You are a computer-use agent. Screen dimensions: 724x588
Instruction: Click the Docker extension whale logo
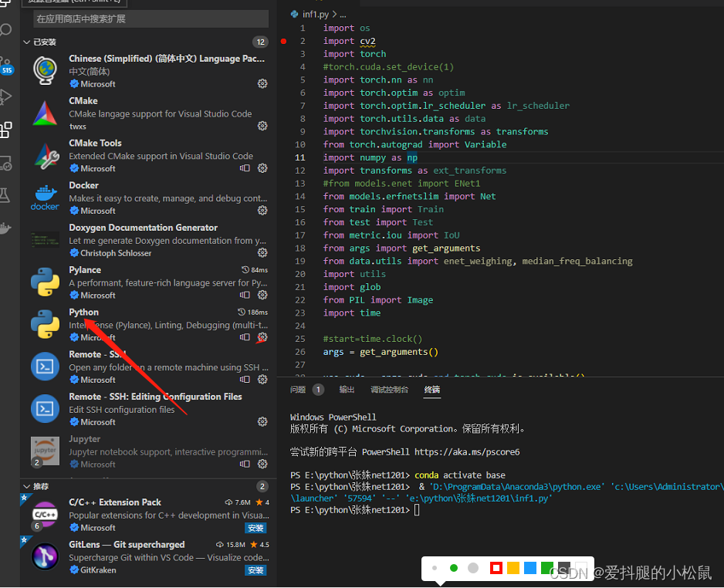point(45,198)
